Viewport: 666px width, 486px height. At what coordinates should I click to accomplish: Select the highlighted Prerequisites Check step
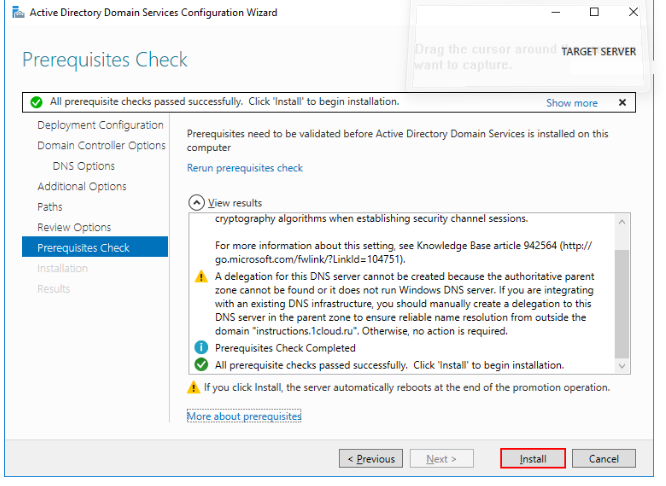pos(95,247)
